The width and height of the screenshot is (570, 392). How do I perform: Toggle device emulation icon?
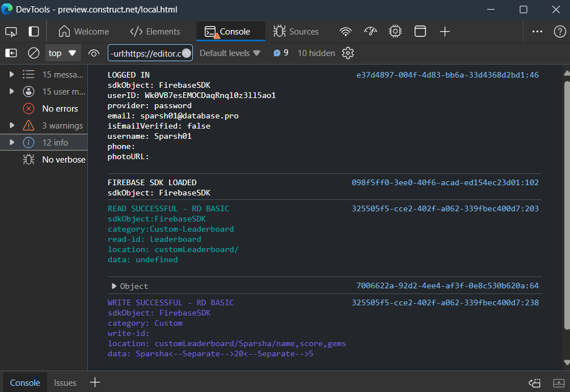pos(34,32)
